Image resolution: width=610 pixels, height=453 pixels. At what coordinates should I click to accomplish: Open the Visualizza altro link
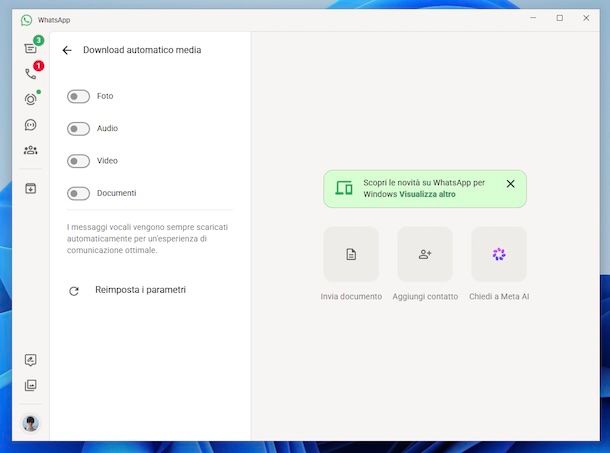pyautogui.click(x=427, y=194)
